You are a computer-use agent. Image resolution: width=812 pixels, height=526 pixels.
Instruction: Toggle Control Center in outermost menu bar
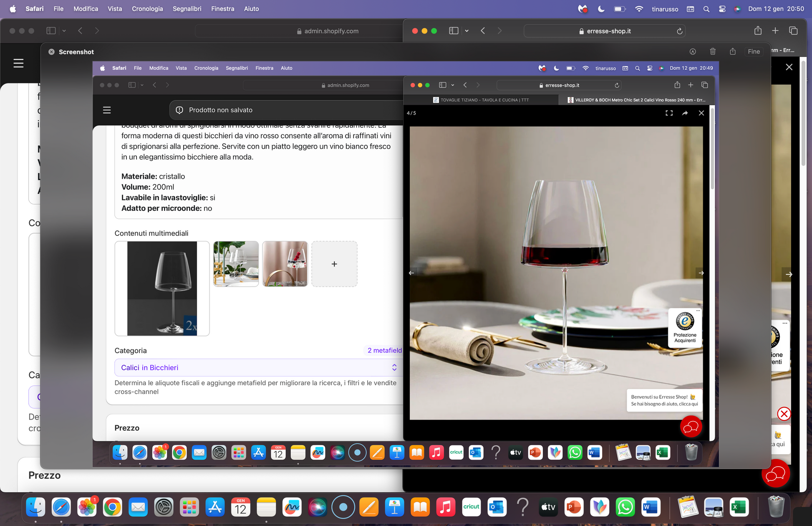(722, 9)
